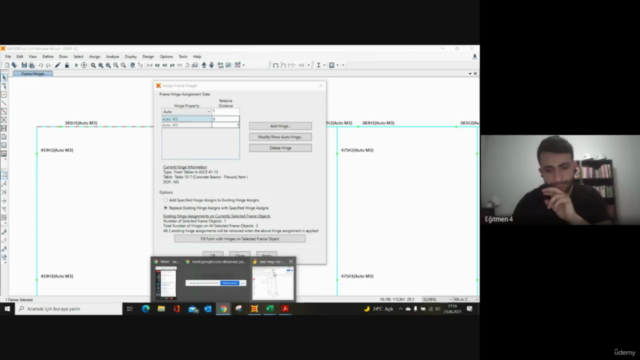Open the Options menu
This screenshot has height=360, width=640.
pos(166,57)
